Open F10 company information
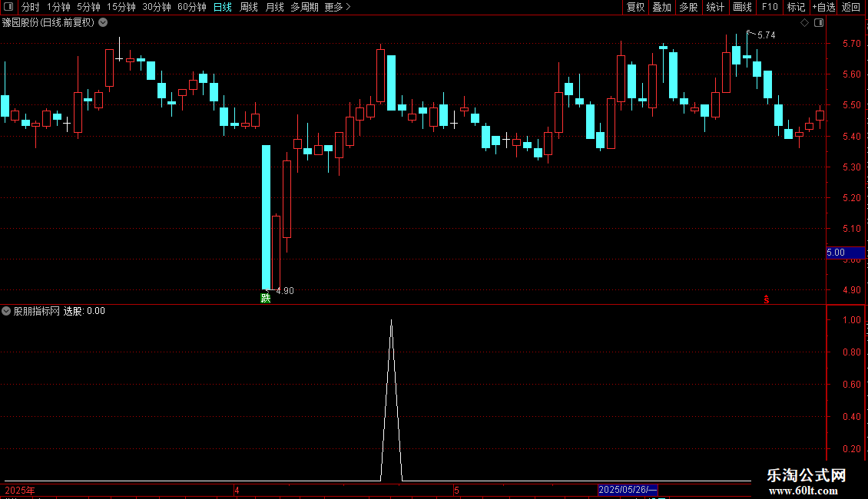 pos(770,7)
